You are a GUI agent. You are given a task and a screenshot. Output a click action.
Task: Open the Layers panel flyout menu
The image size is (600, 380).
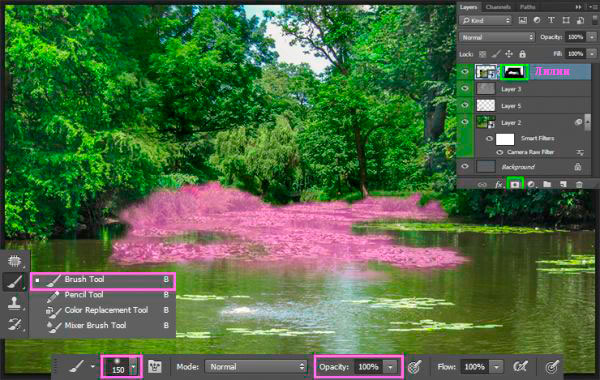594,7
